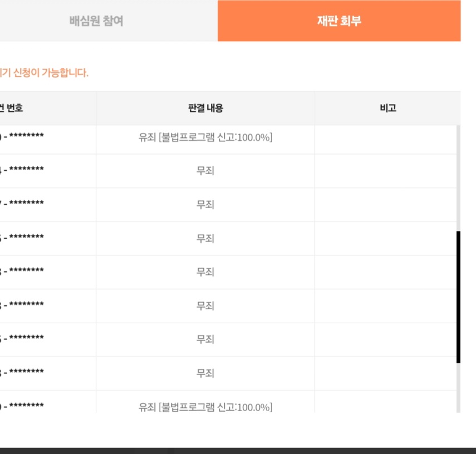Click the orange 신청이 가능합니다 notice text
Image resolution: width=476 pixels, height=454 pixels.
[x=45, y=73]
